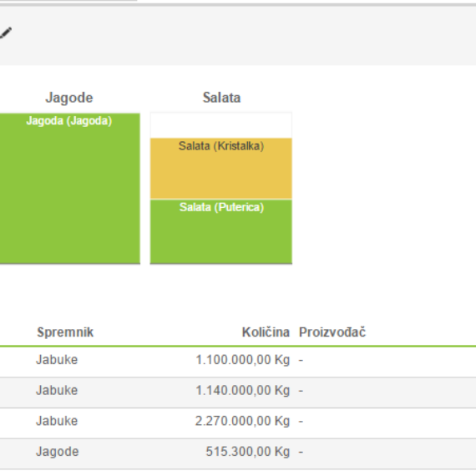Click Jabuke in the 2.270.000,00 Kg row
This screenshot has width=476, height=476.
[x=57, y=421]
